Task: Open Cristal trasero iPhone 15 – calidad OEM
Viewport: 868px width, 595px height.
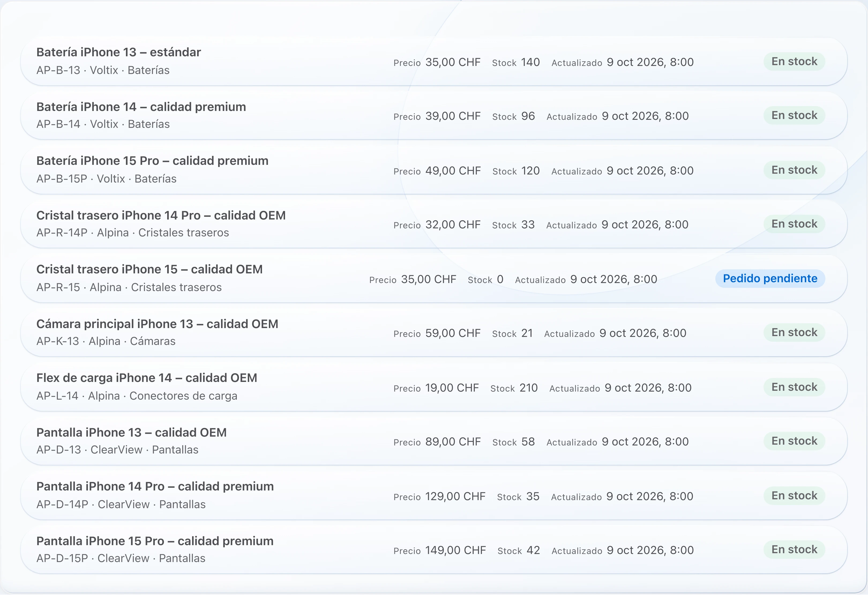Action: click(x=434, y=278)
